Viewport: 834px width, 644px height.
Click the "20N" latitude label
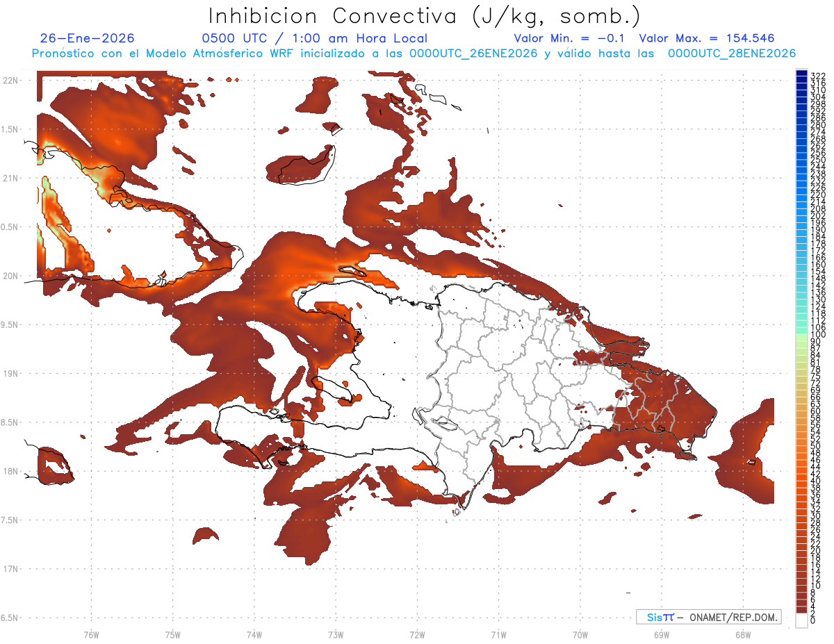click(10, 276)
